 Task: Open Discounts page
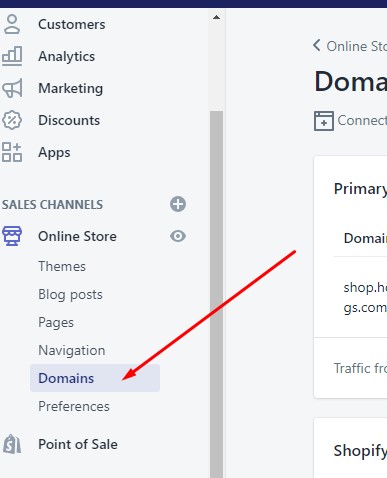[x=69, y=120]
